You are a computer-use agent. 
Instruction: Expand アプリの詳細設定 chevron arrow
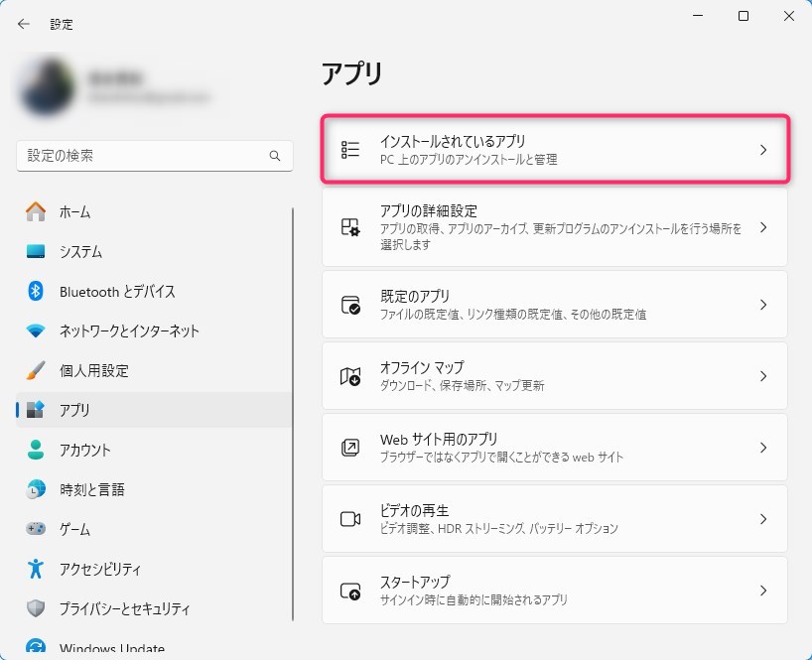762,227
